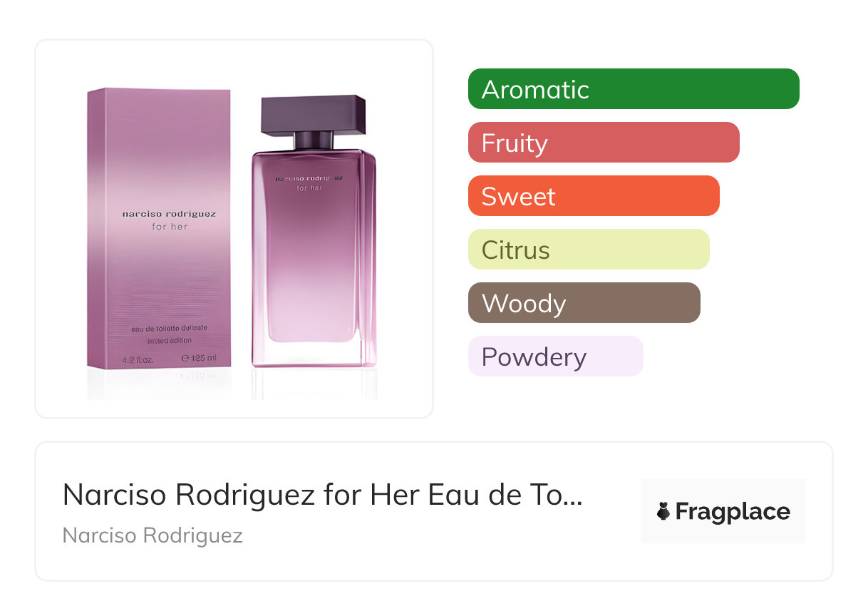Open the Narciso Rodriguez for Her title
The height and width of the screenshot is (616, 868).
323,495
